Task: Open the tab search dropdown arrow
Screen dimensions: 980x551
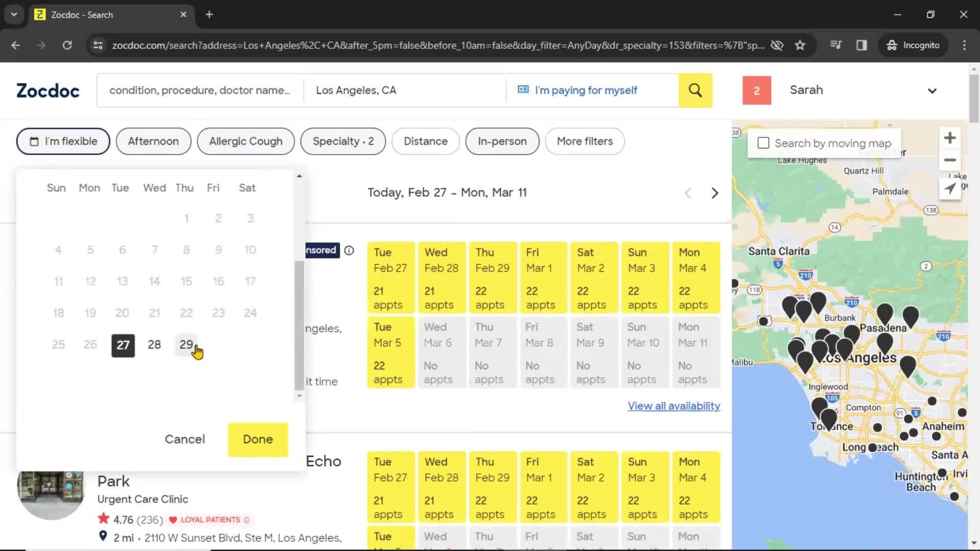Action: tap(14, 15)
